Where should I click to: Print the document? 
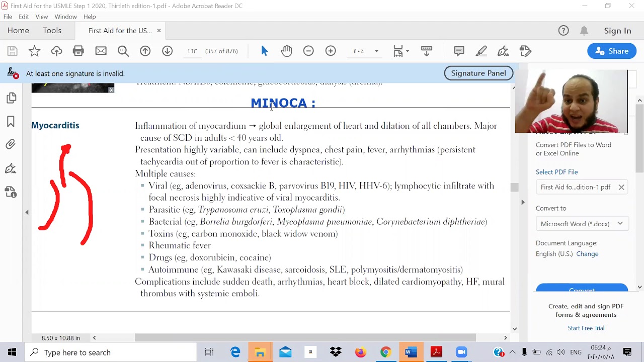[78, 51]
